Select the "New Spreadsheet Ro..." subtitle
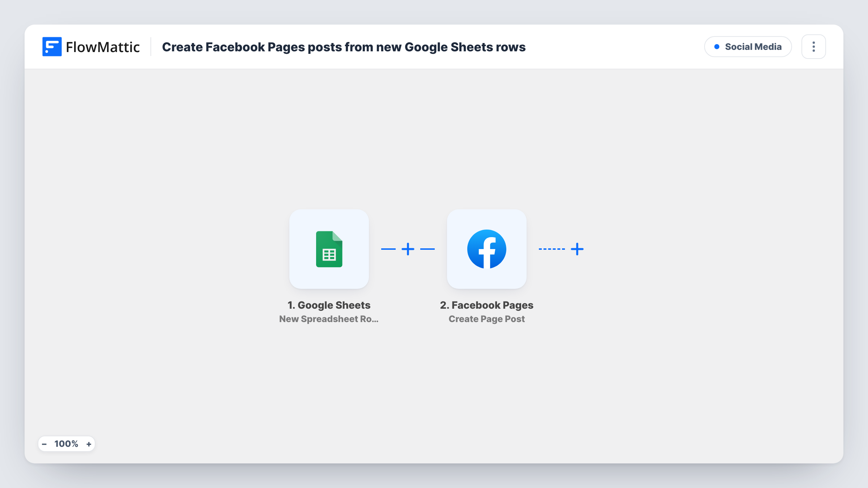868x488 pixels. coord(329,319)
